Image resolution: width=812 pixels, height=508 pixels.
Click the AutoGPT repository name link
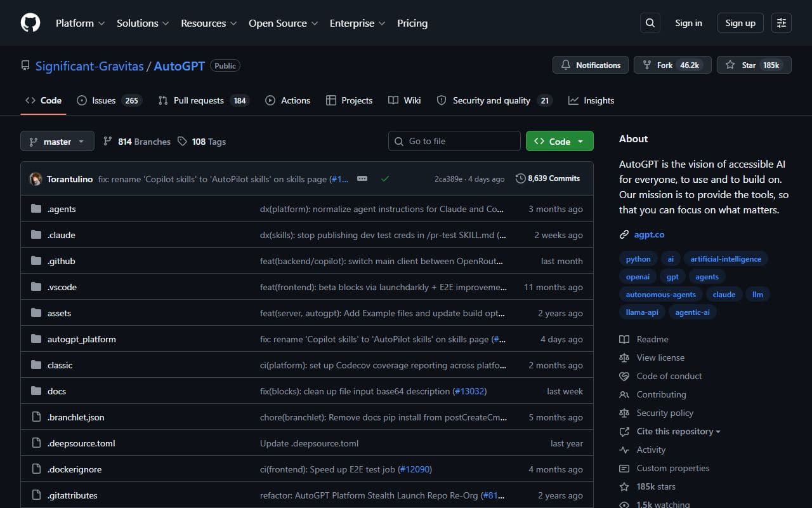(x=180, y=65)
